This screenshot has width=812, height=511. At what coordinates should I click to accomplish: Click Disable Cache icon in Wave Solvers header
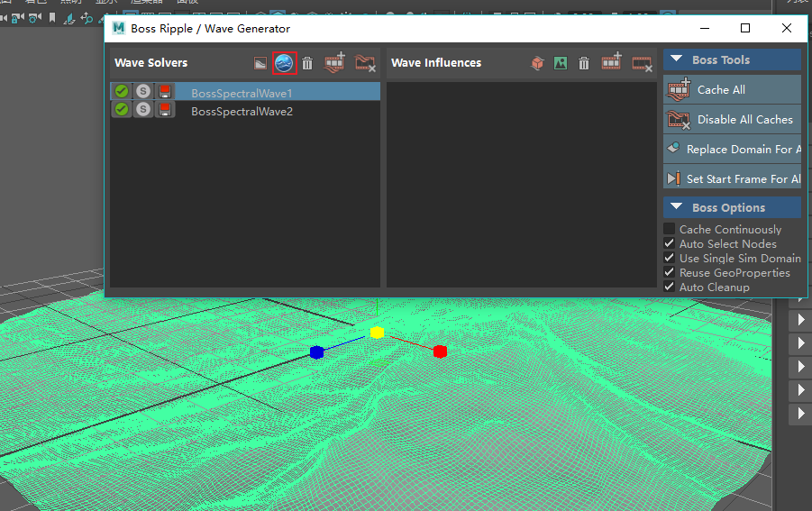[x=365, y=63]
